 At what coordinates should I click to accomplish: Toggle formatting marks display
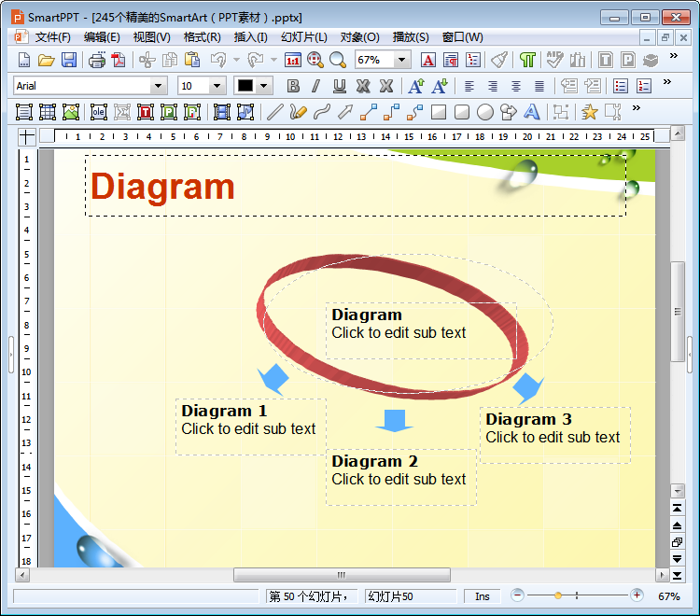click(x=528, y=60)
